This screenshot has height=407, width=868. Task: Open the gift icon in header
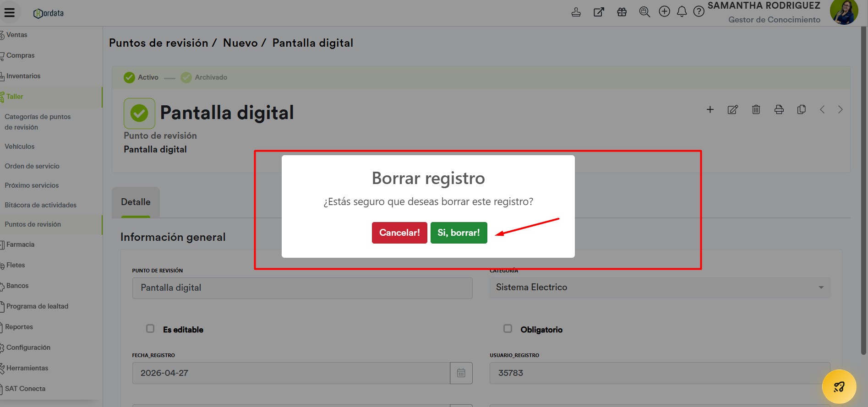point(622,12)
